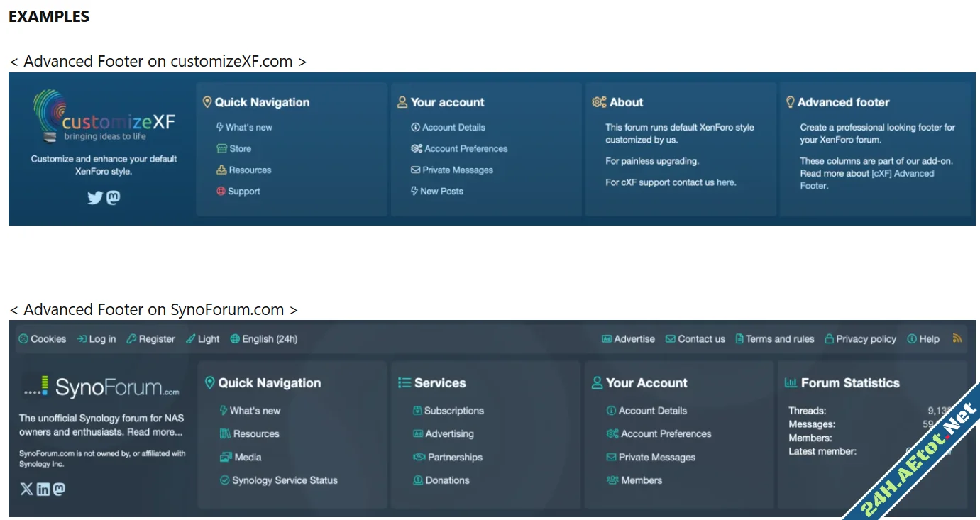The image size is (980, 520).
Task: Click the [cXF] Advanced Footer link
Action: click(x=903, y=174)
